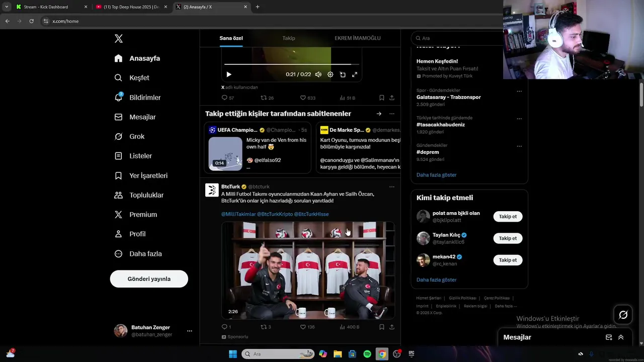Click the Ara search field on X
This screenshot has width=644, height=362.
tap(457, 38)
